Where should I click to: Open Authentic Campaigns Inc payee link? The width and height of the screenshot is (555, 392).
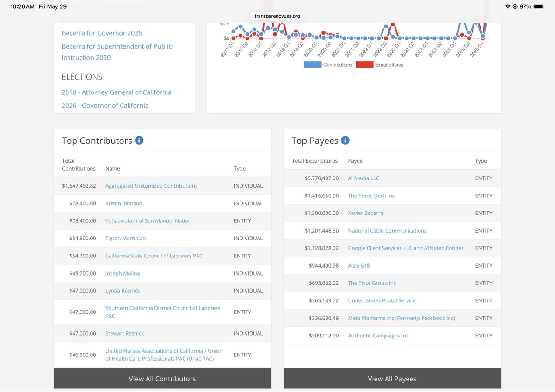[x=378, y=336]
